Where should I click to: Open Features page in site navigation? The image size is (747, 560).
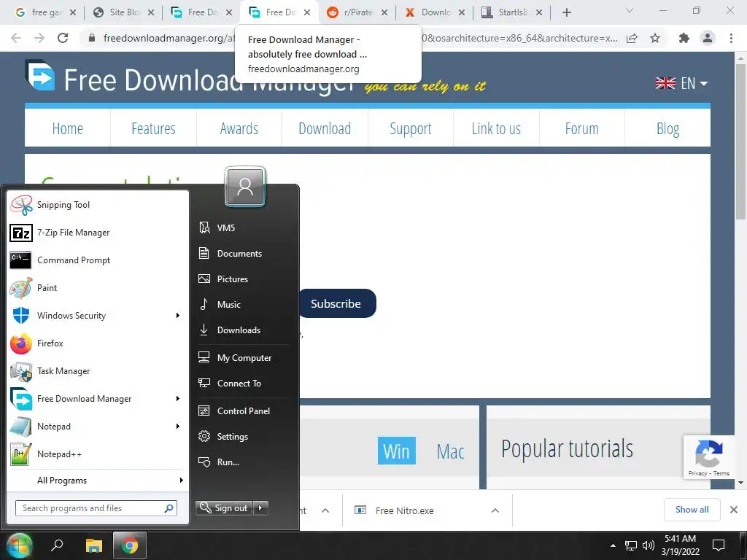point(153,128)
